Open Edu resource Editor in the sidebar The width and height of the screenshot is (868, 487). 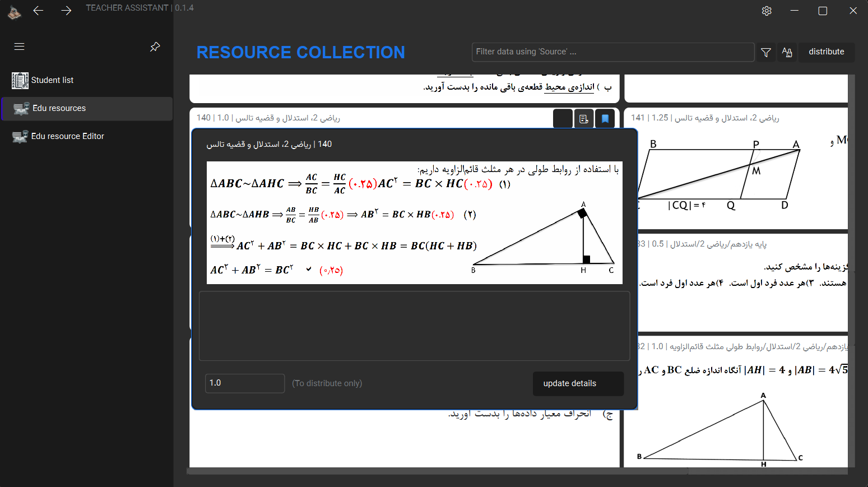point(87,136)
